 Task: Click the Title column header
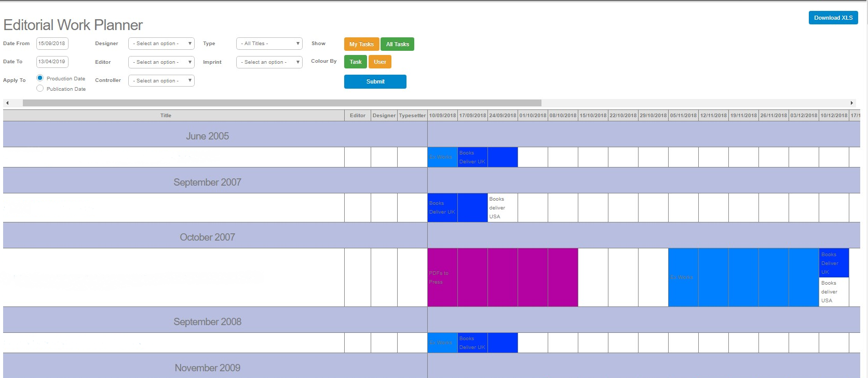coord(173,115)
